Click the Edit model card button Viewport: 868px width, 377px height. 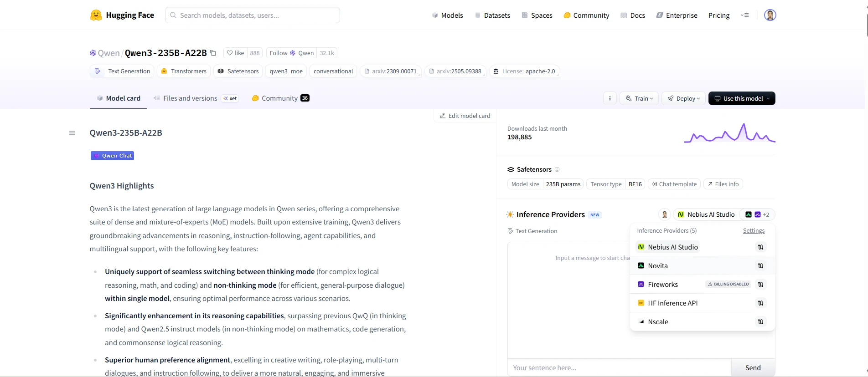pyautogui.click(x=465, y=116)
